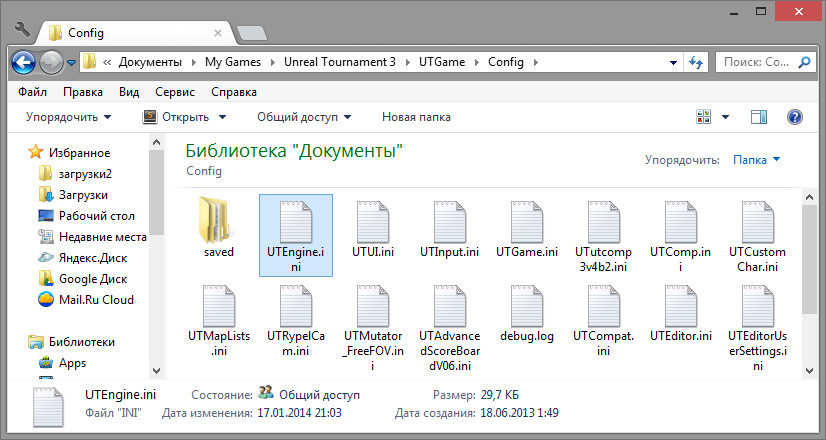The height and width of the screenshot is (440, 826).
Task: Open the Правка menu
Action: click(x=83, y=92)
